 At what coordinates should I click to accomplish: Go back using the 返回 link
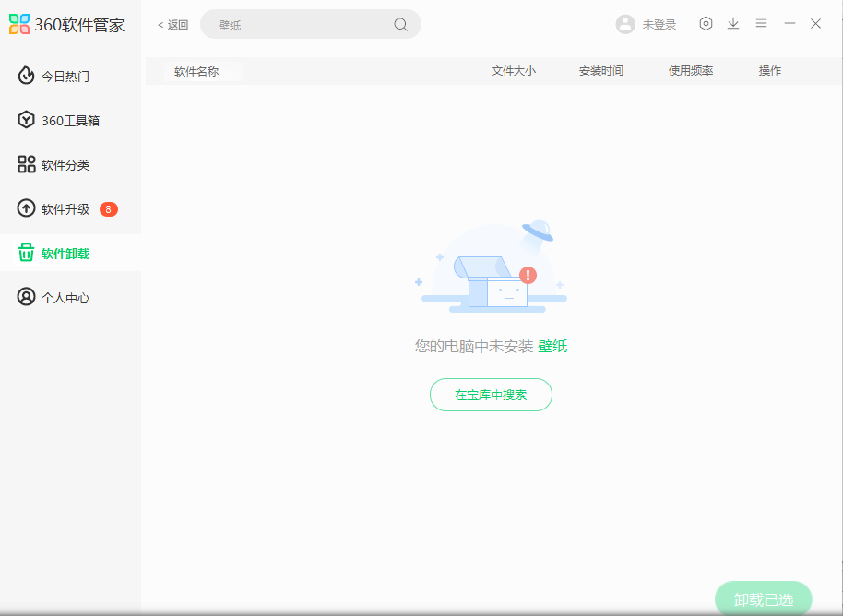(x=172, y=25)
